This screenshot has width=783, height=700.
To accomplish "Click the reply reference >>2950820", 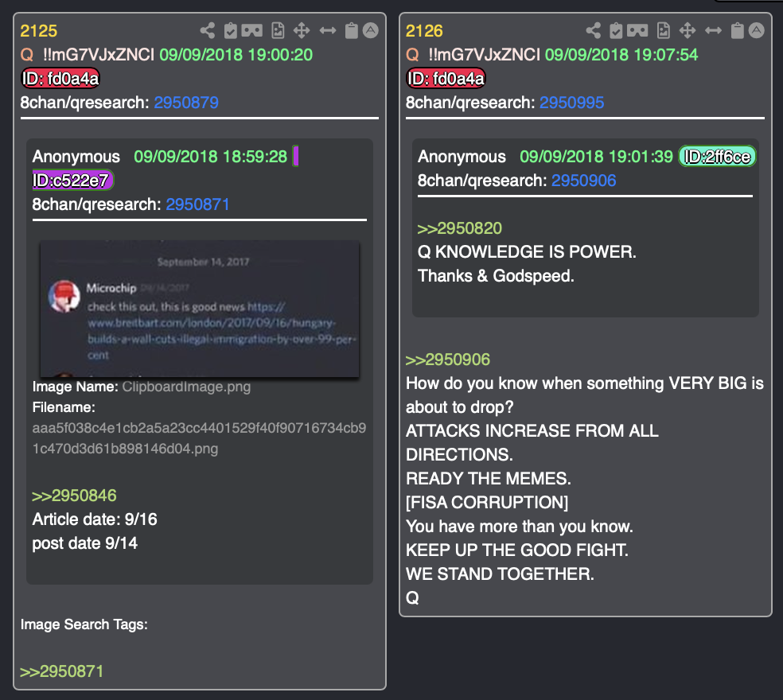I will click(459, 228).
